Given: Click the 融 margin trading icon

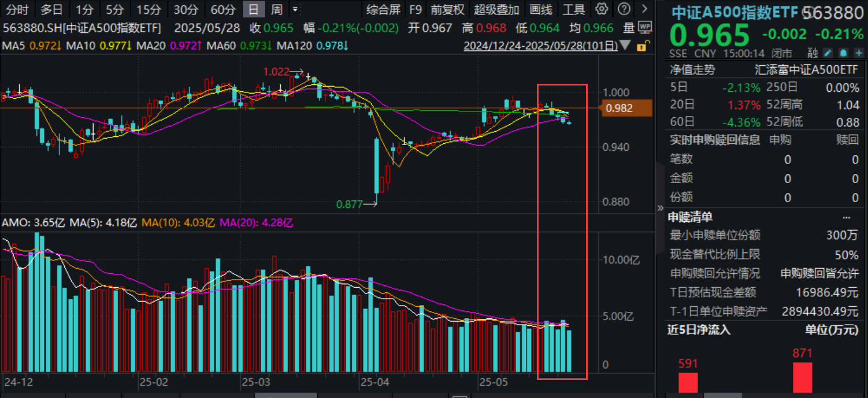Looking at the screenshot, I should point(811,53).
